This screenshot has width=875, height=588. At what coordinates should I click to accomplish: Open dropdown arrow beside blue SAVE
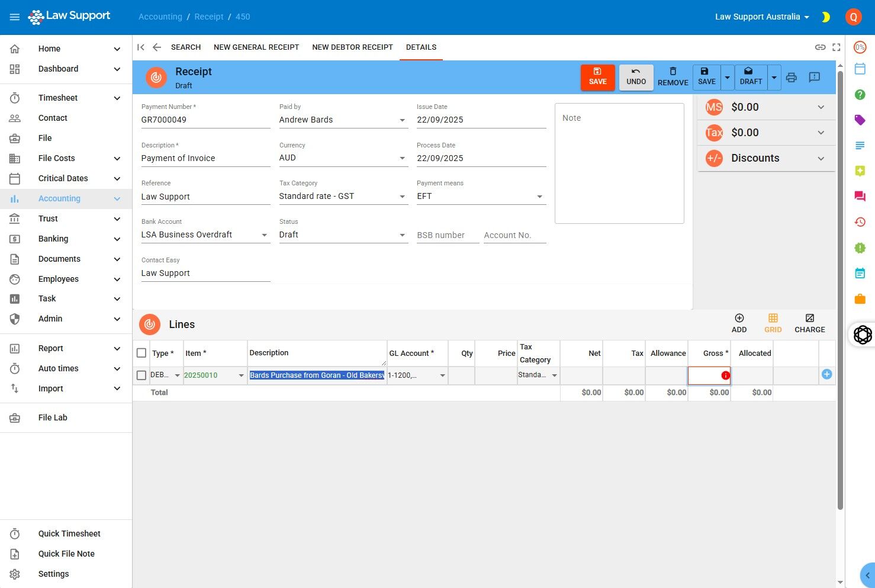click(x=728, y=78)
